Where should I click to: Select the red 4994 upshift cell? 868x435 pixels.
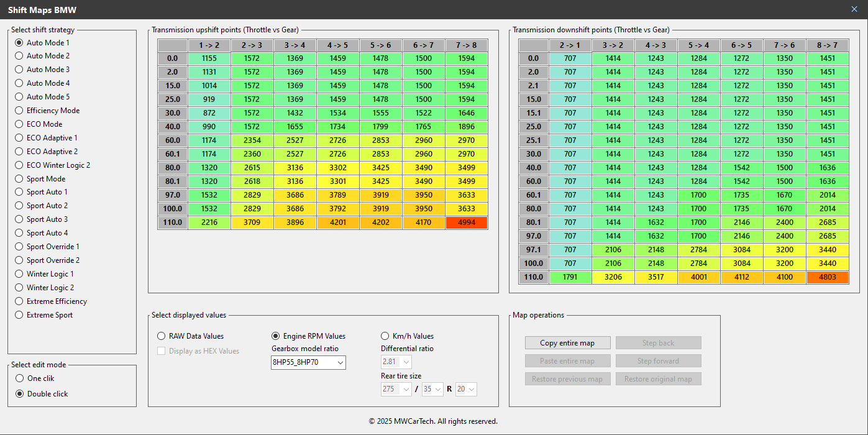467,222
